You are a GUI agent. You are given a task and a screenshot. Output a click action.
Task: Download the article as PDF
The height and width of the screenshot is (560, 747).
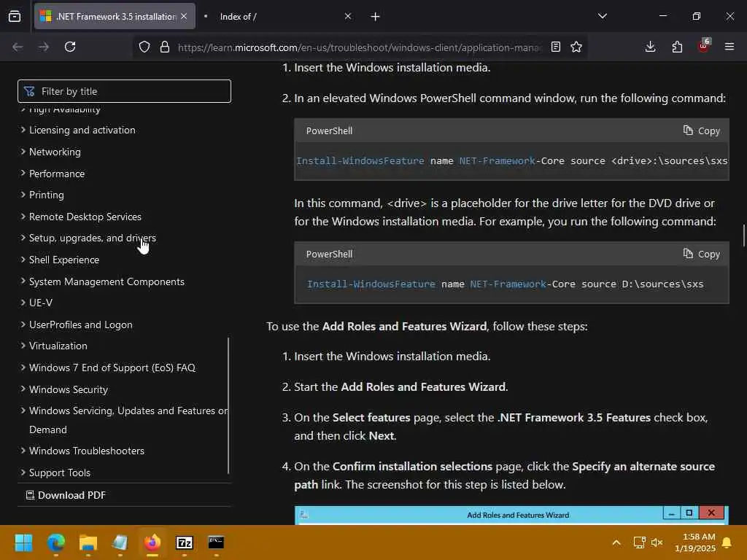click(x=66, y=495)
